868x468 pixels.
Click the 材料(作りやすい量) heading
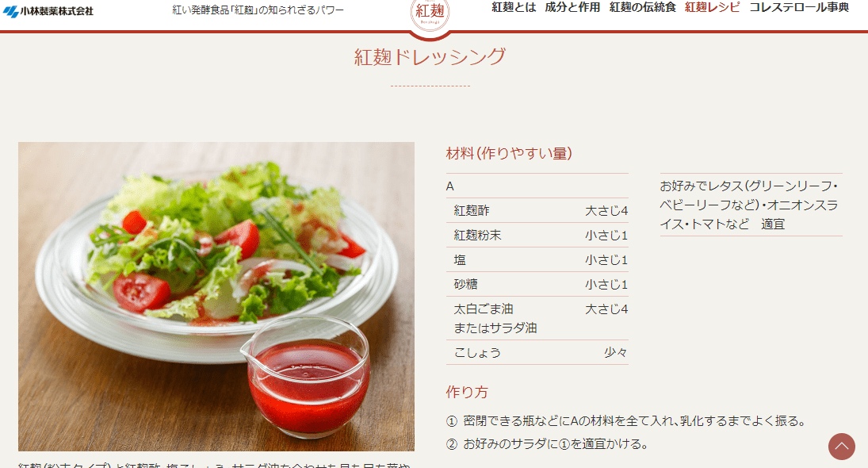(x=509, y=153)
